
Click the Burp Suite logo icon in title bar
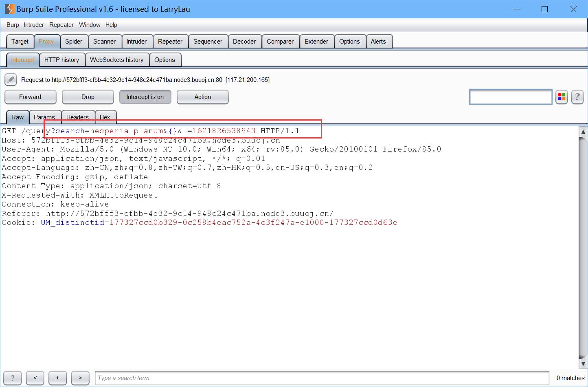click(x=9, y=9)
